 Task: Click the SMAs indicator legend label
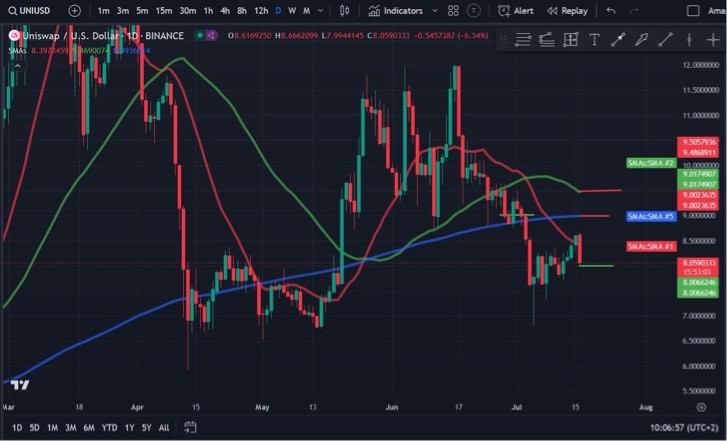coord(17,50)
